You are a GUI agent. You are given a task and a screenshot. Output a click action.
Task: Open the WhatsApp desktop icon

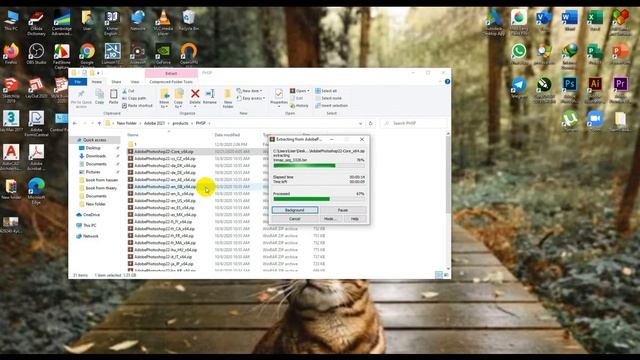(x=519, y=54)
